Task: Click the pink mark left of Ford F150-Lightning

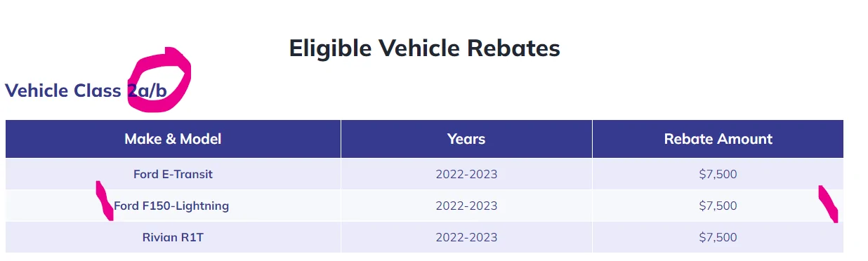Action: pyautogui.click(x=105, y=201)
